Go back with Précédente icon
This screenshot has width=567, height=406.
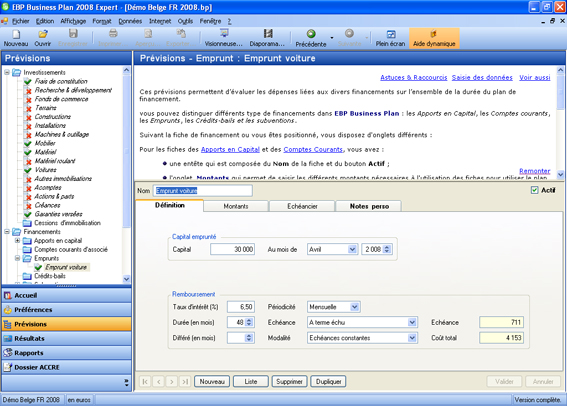(311, 34)
